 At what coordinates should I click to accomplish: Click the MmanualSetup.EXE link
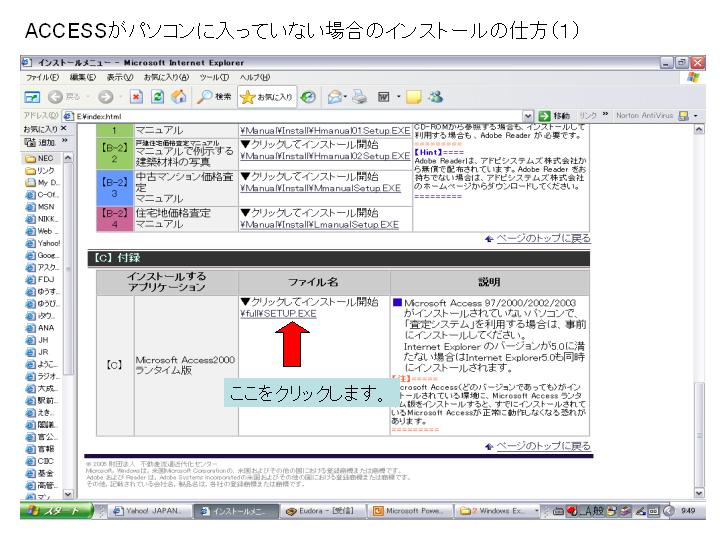click(x=321, y=188)
